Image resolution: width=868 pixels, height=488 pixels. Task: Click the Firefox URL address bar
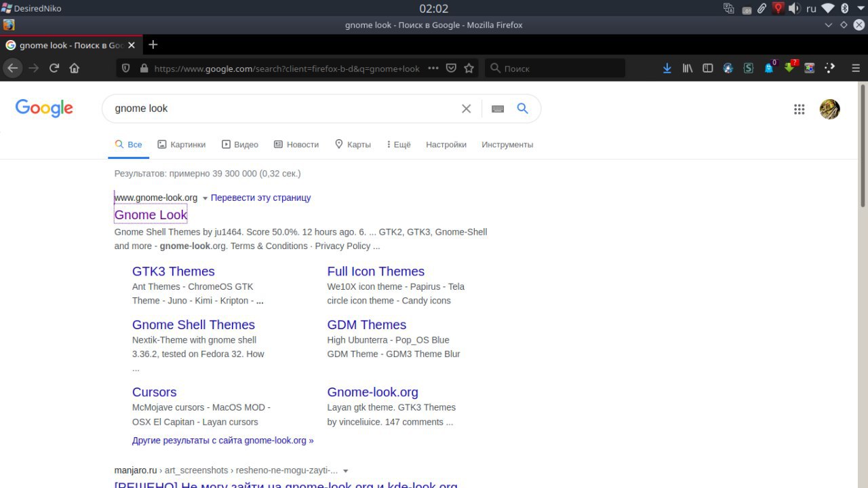click(287, 69)
